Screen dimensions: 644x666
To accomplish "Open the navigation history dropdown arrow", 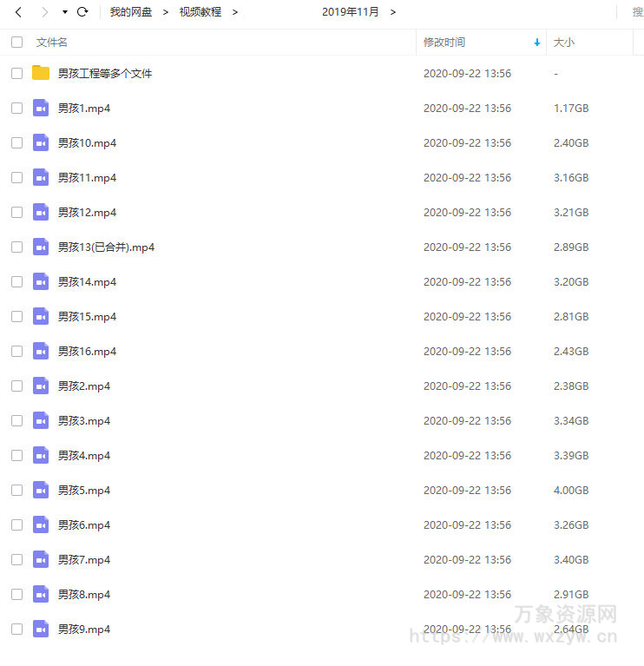I will [64, 12].
